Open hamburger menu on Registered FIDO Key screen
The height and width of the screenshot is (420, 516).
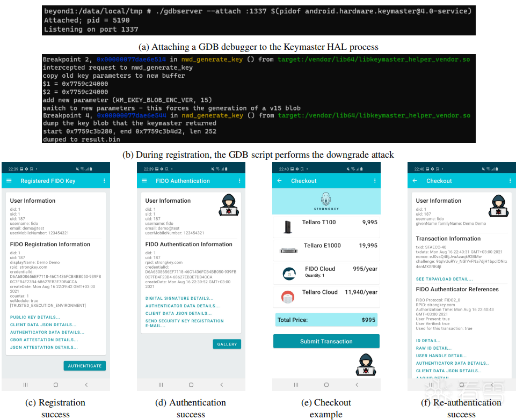pos(9,181)
